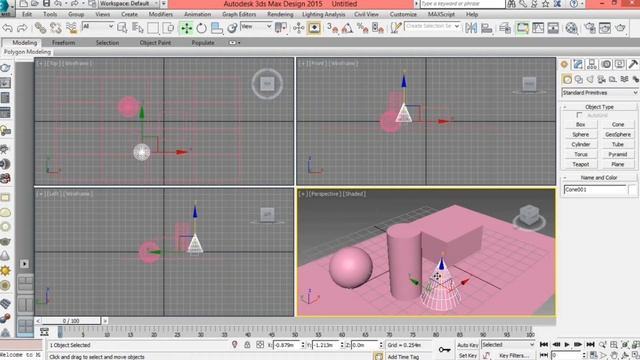Click the Key Filters button
Image resolution: width=640 pixels, height=360 pixels.
pyautogui.click(x=513, y=356)
